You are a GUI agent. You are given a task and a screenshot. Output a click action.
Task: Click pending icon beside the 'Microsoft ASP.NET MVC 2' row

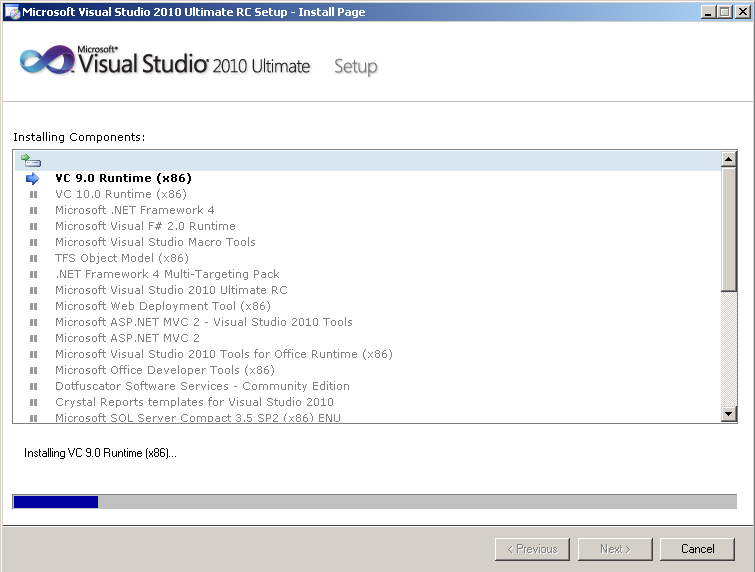(33, 338)
